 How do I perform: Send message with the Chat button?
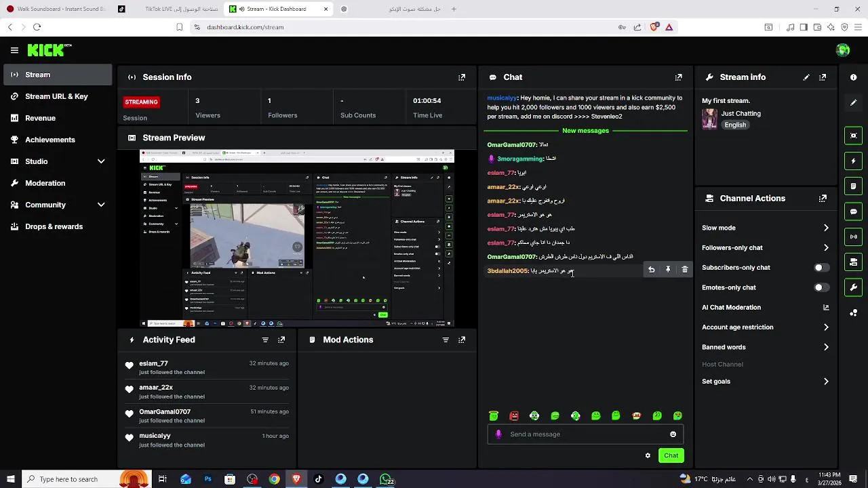click(671, 455)
